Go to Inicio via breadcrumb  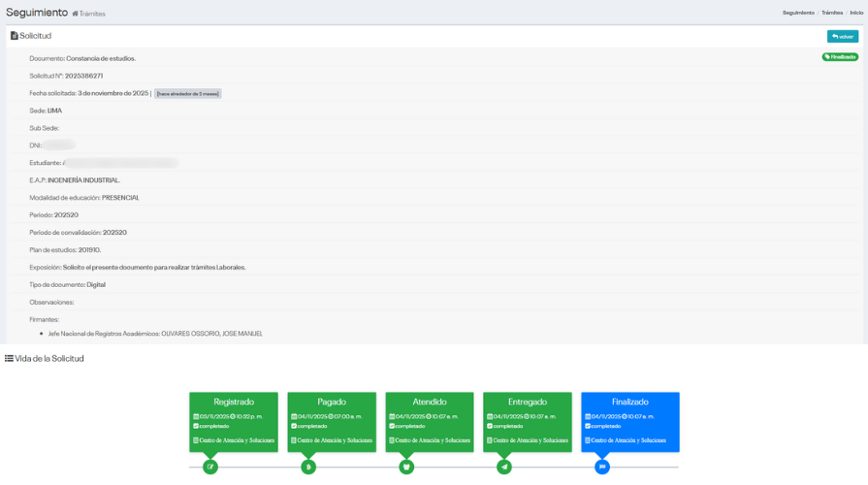[x=855, y=13]
